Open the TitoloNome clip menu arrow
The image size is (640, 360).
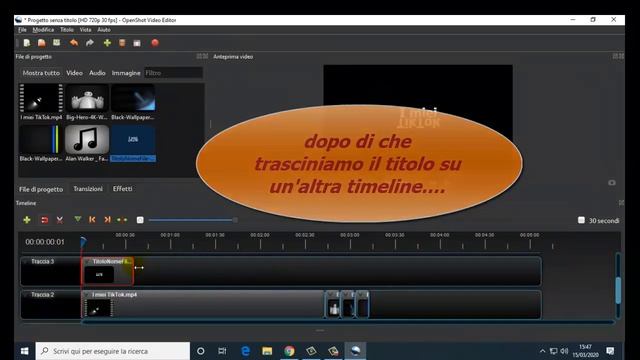pos(88,262)
